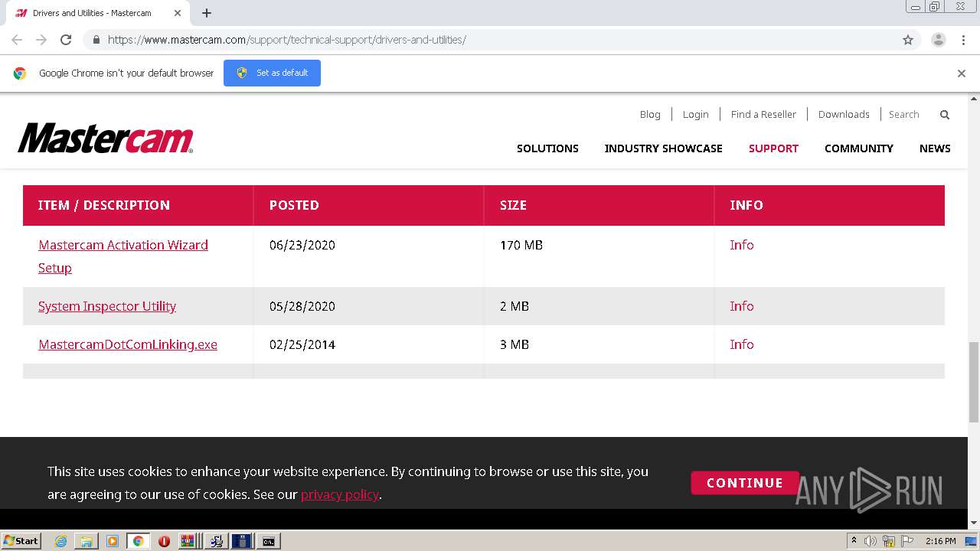Open the Action Center flag icon
980x551 pixels.
tap(906, 541)
